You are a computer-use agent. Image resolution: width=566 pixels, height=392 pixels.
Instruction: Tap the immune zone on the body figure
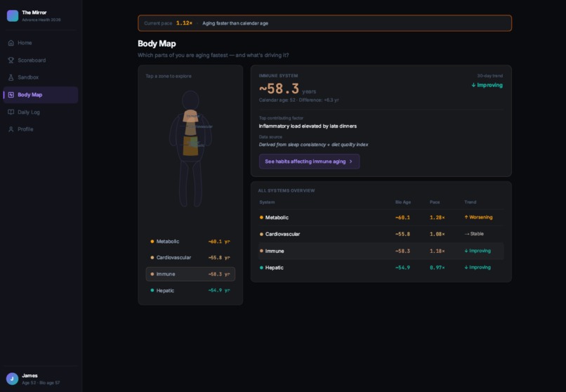point(190,115)
